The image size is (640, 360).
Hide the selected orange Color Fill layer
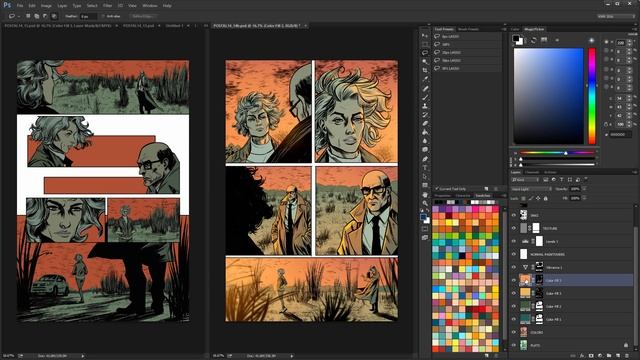pyautogui.click(x=514, y=280)
